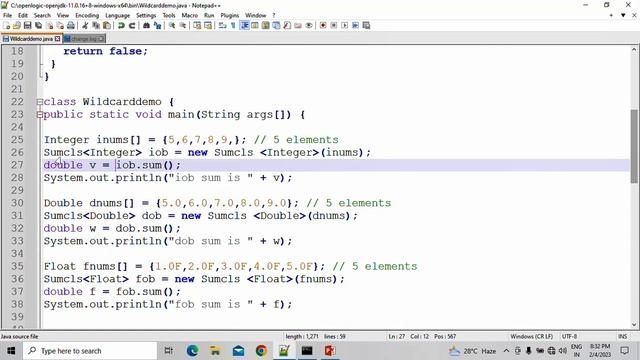Open the notification center icon

(624, 351)
